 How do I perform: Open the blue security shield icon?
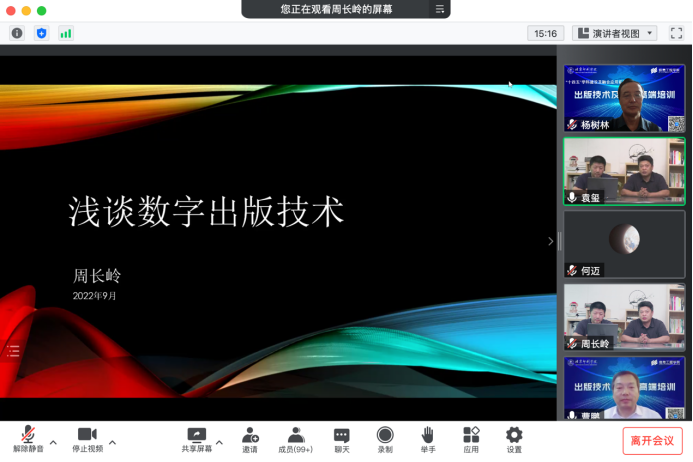[41, 33]
